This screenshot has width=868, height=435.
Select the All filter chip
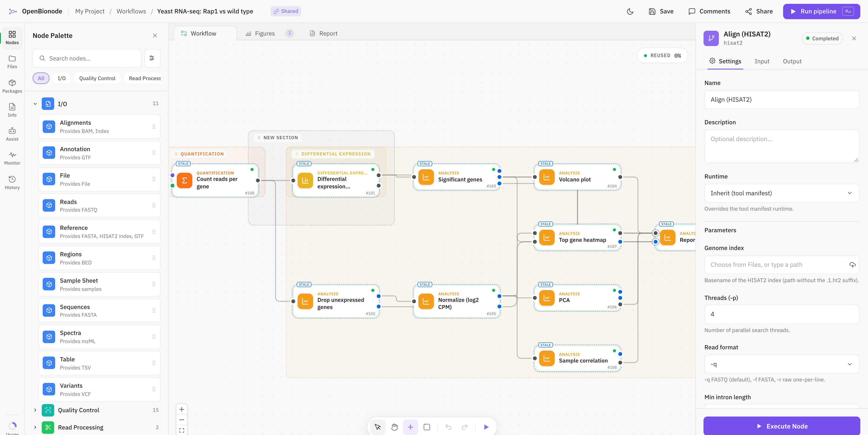click(x=41, y=78)
